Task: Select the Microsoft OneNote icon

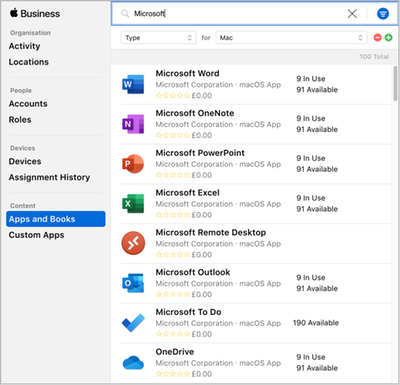Action: tap(133, 124)
